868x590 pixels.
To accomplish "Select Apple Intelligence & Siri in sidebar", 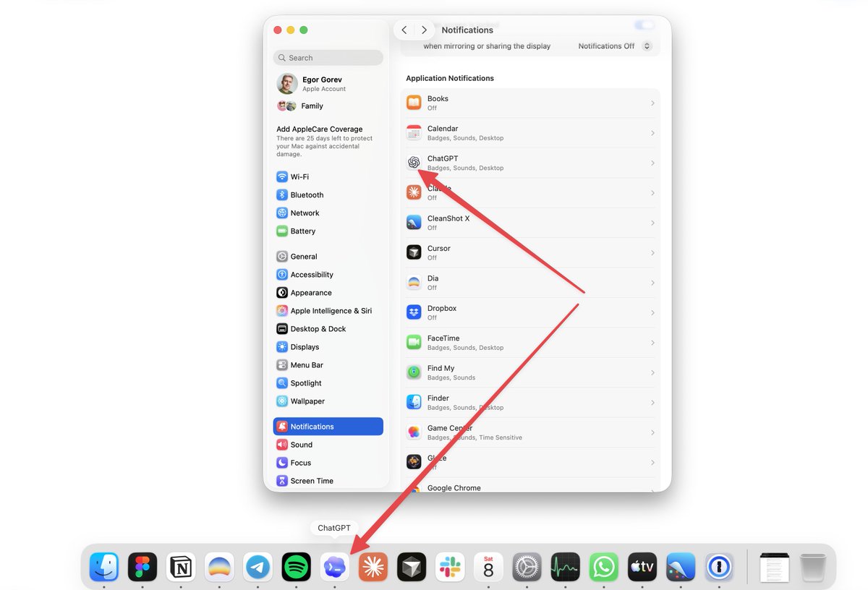I will click(328, 310).
